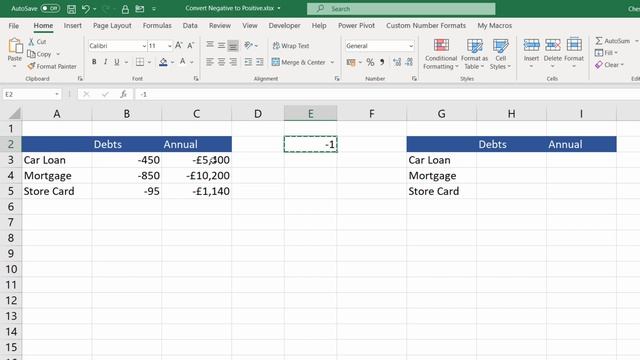Screen dimensions: 640x360
Task: Click the Accounting Number Format icon
Action: click(351, 62)
